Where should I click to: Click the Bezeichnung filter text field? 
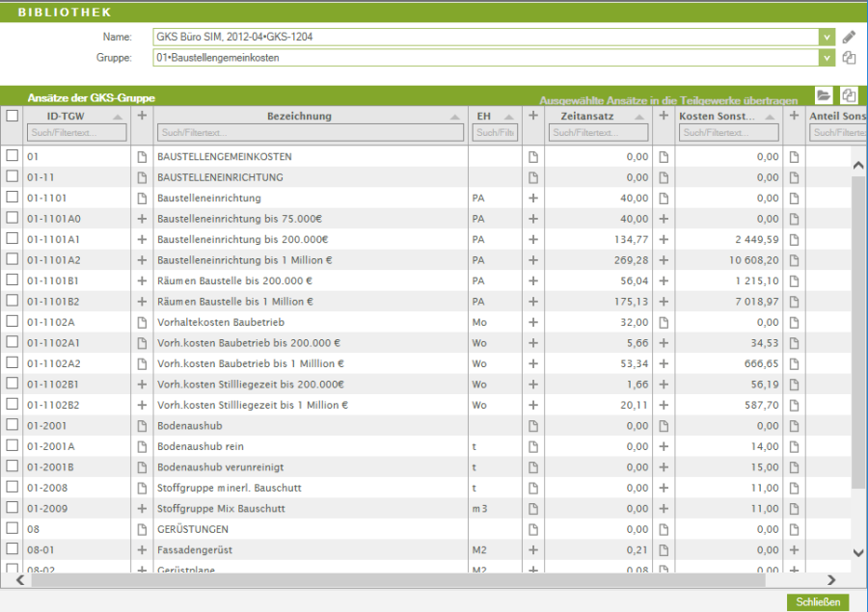point(309,133)
